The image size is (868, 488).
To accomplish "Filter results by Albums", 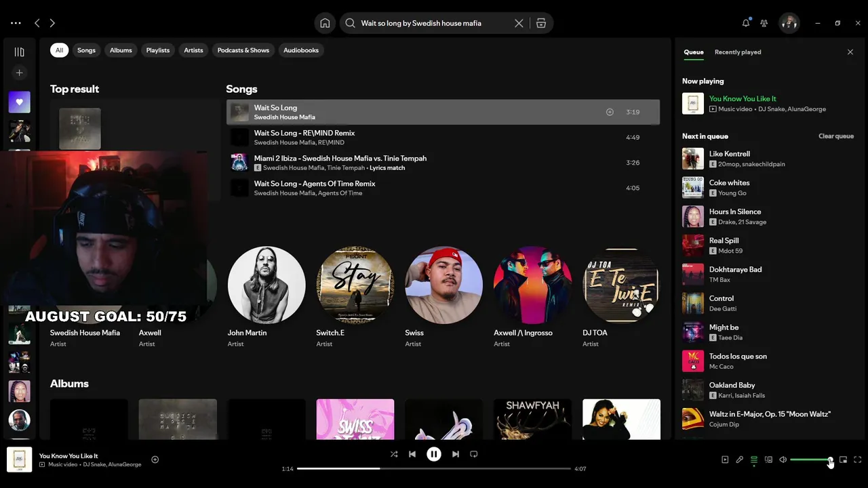I will coord(121,50).
